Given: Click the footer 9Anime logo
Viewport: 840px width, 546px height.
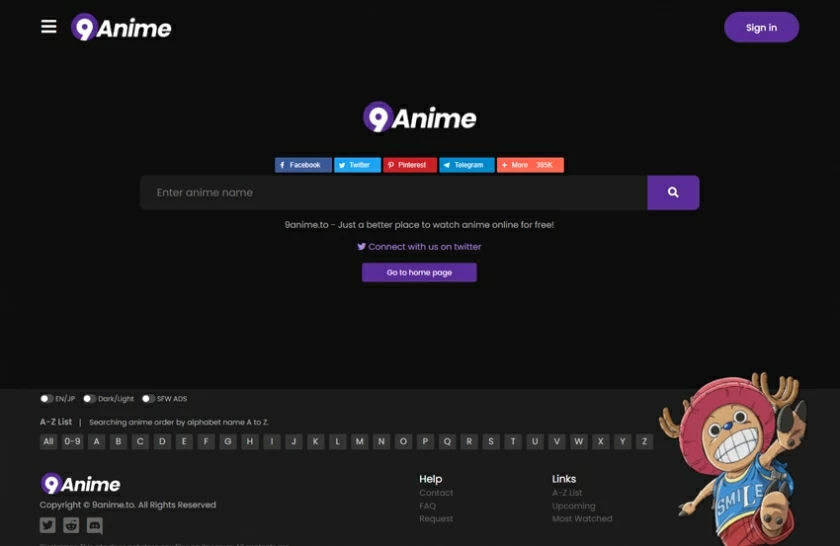Looking at the screenshot, I should coord(80,484).
